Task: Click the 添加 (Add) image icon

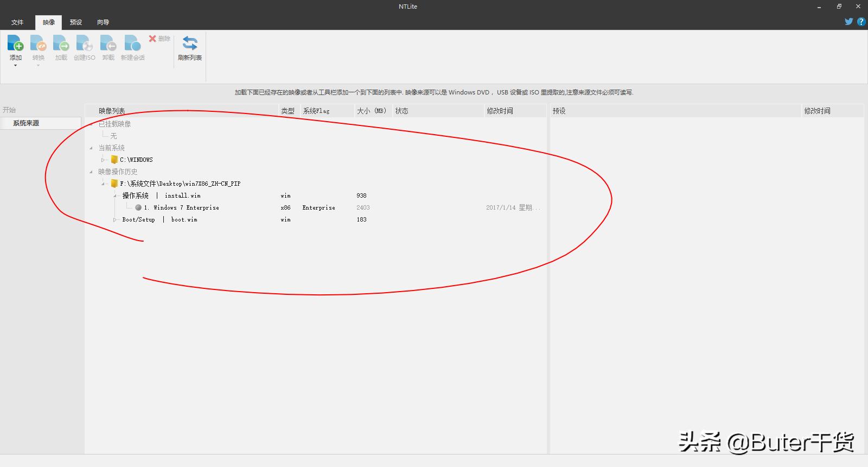Action: [x=15, y=43]
